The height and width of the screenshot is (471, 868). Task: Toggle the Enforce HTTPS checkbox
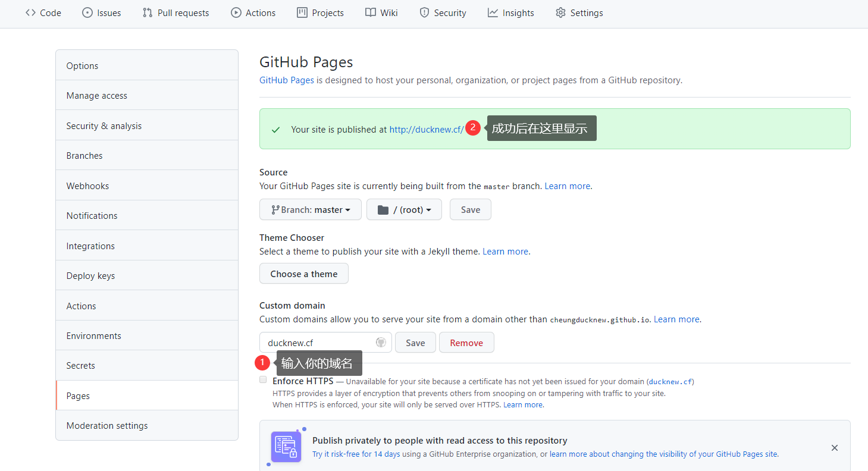[x=263, y=379]
